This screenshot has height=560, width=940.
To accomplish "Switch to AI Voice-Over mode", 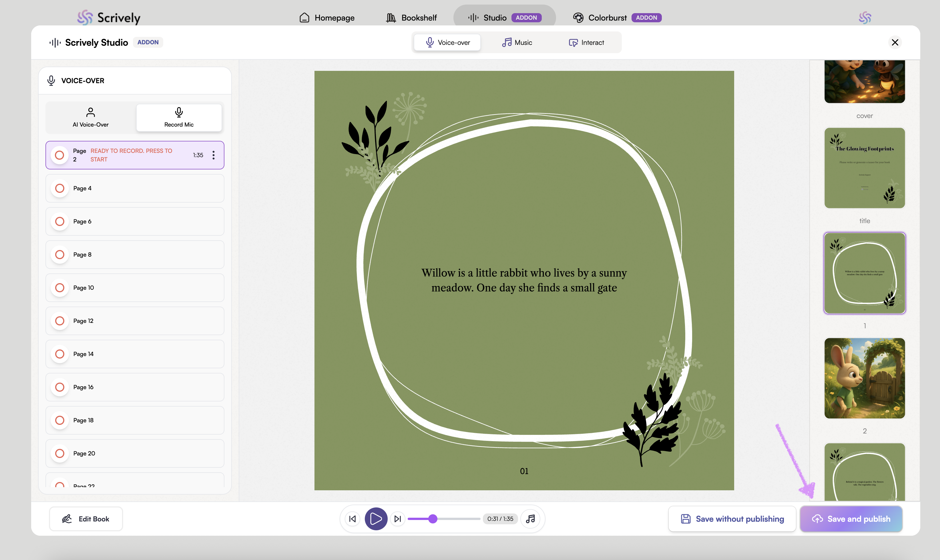I will click(91, 117).
